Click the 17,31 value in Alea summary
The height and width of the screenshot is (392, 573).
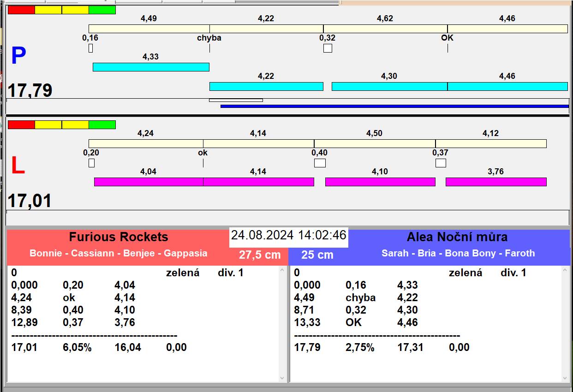pos(411,347)
